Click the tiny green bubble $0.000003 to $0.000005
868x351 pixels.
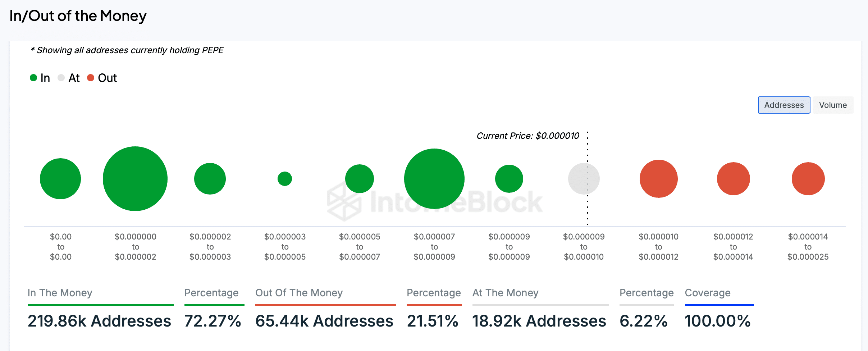tap(285, 179)
